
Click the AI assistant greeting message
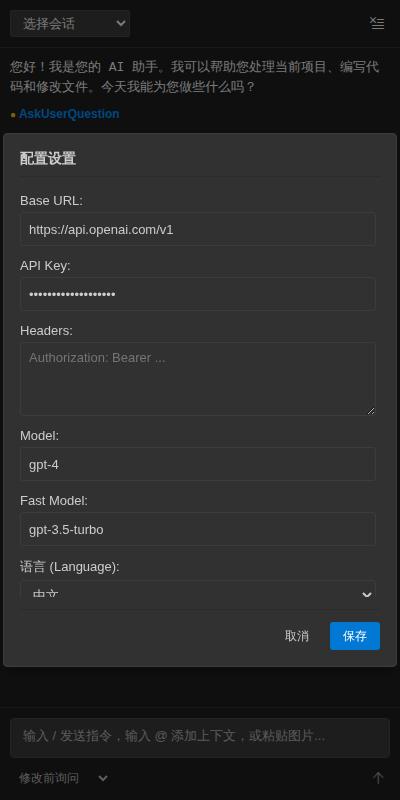[x=194, y=77]
